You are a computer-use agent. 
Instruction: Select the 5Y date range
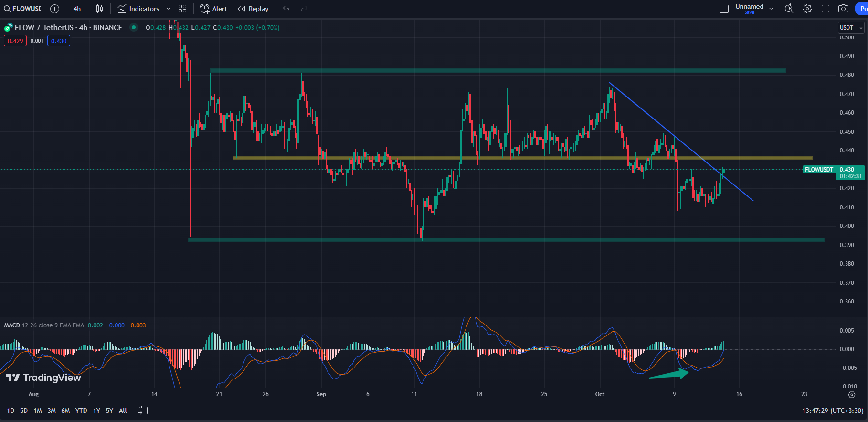(109, 411)
